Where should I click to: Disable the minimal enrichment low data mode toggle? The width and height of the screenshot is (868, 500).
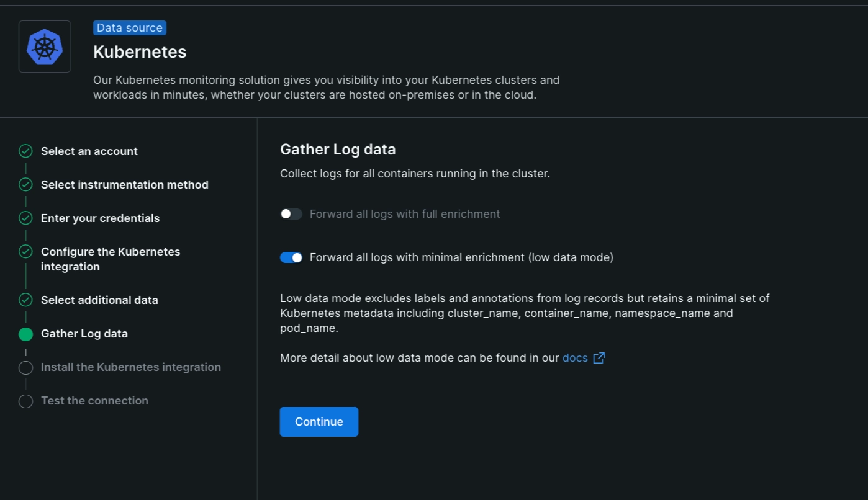pos(291,257)
